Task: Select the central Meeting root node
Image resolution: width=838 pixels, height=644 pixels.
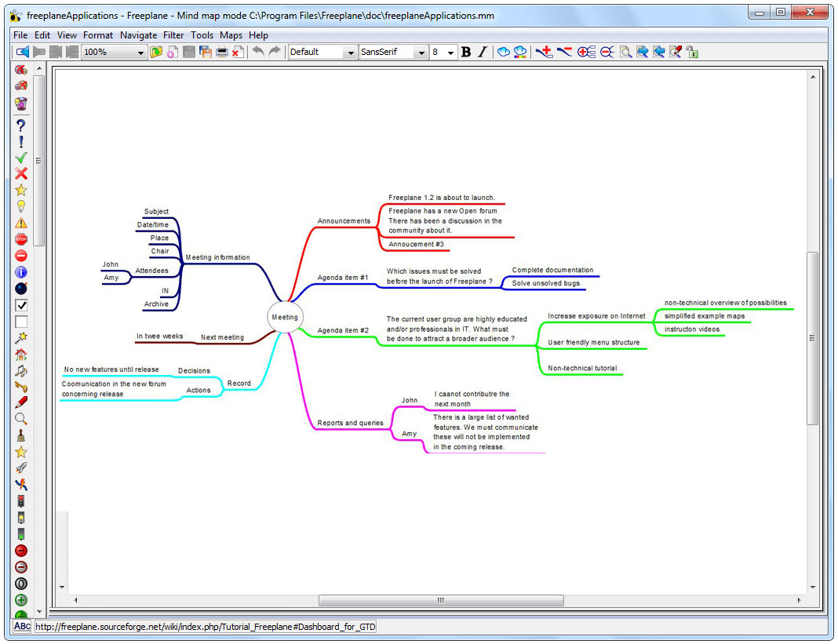Action: [x=285, y=317]
